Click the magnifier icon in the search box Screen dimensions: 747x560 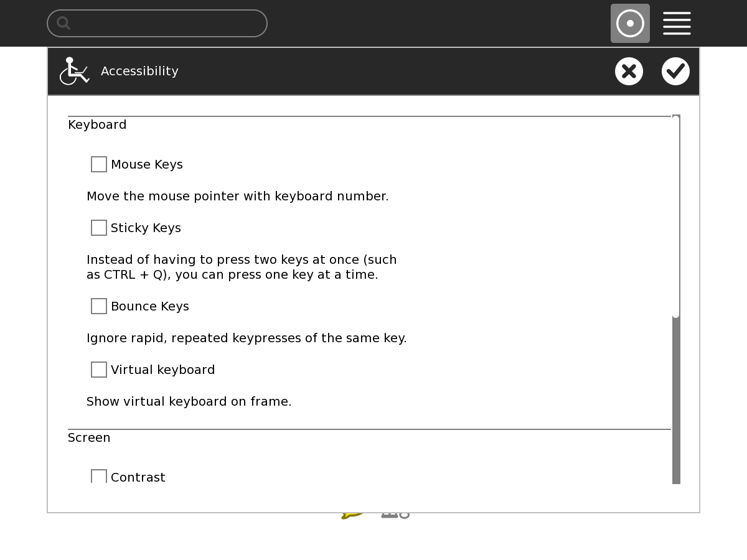(x=63, y=24)
